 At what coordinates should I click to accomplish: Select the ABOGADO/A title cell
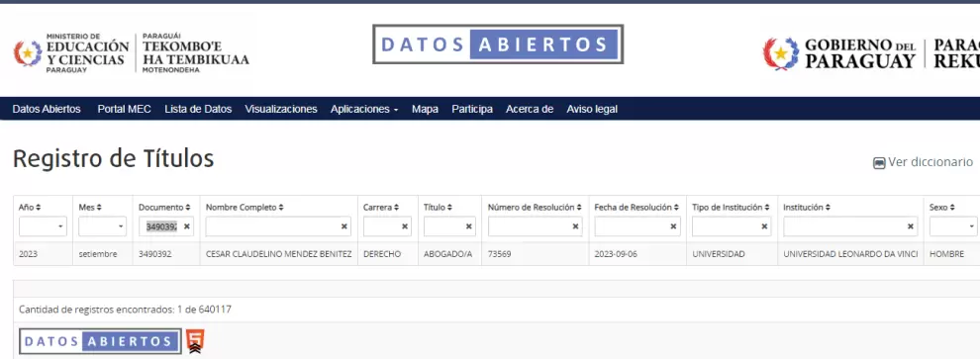pyautogui.click(x=449, y=255)
